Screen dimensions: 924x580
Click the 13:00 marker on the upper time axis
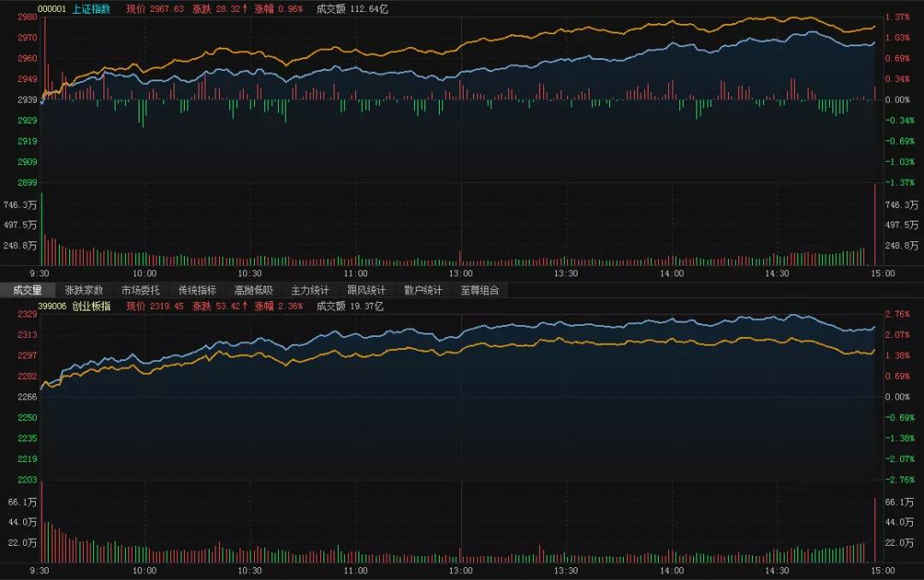pos(461,274)
